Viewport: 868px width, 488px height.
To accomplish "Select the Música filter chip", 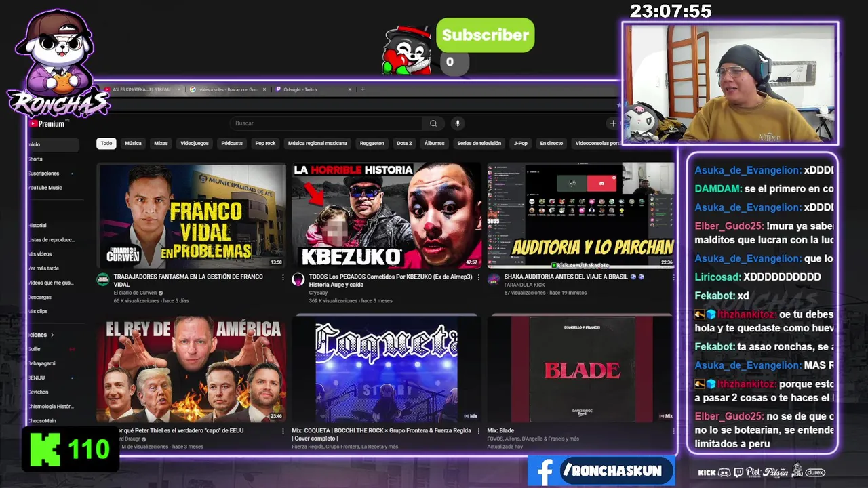I will click(x=133, y=143).
